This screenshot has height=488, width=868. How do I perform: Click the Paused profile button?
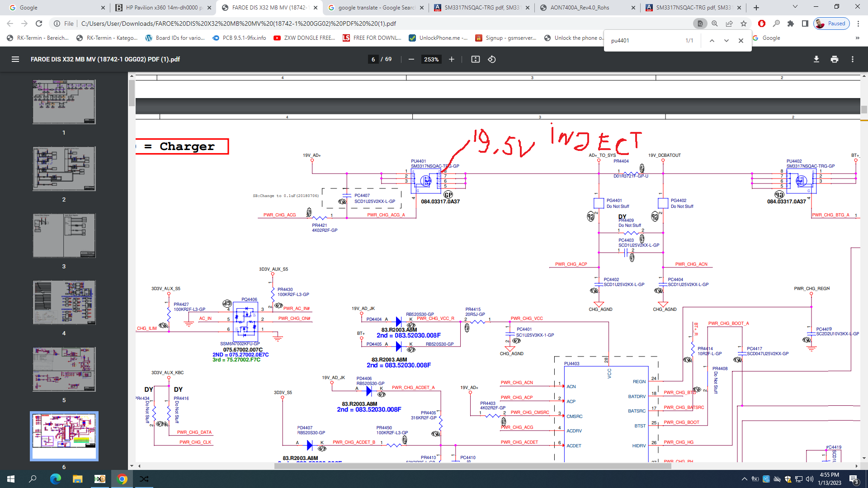pyautogui.click(x=831, y=23)
